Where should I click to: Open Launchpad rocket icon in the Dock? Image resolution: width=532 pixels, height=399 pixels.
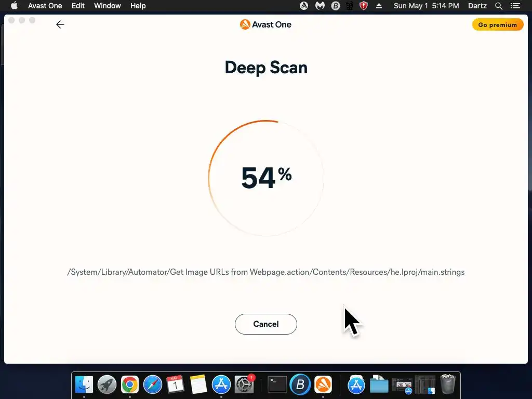tap(107, 385)
